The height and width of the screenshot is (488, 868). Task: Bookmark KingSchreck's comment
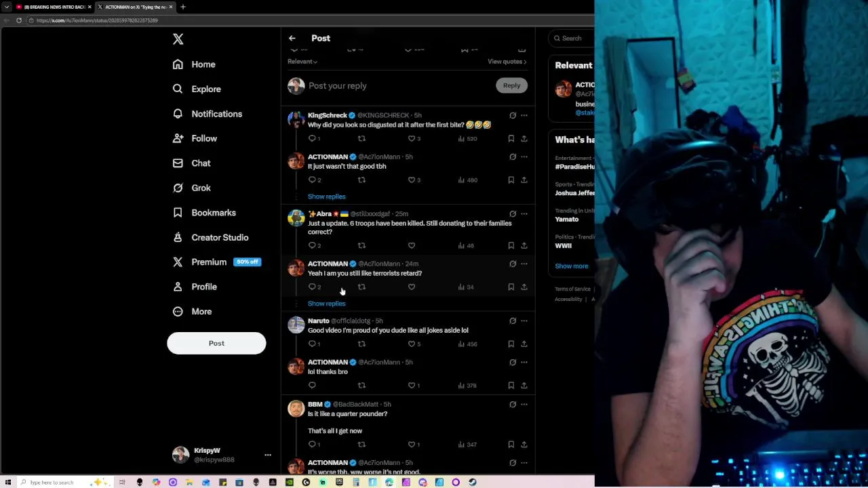[511, 138]
